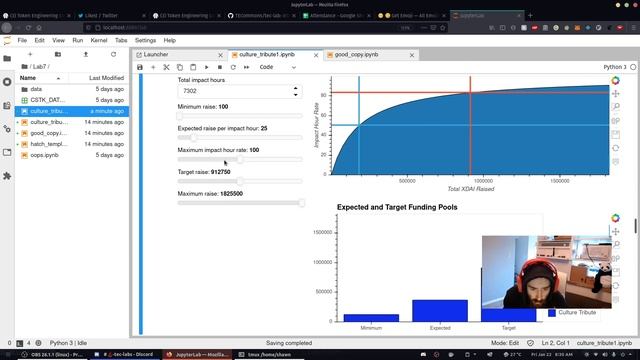Reset the upper chart view
The width and height of the screenshot is (640, 360).
(616, 148)
